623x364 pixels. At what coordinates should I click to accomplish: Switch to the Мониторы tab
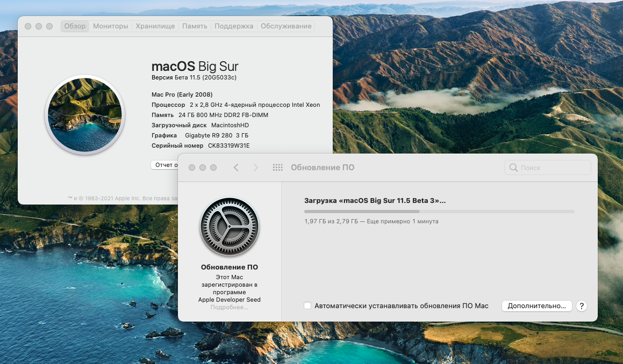coord(110,26)
